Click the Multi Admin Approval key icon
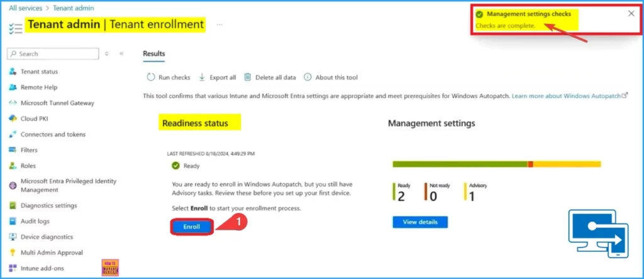 coord(13,253)
